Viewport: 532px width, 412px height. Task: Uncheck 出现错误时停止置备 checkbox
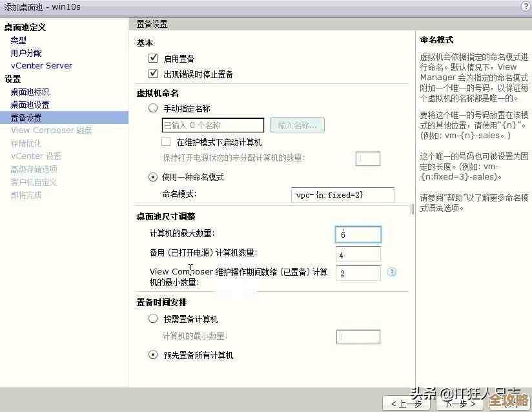click(x=153, y=74)
